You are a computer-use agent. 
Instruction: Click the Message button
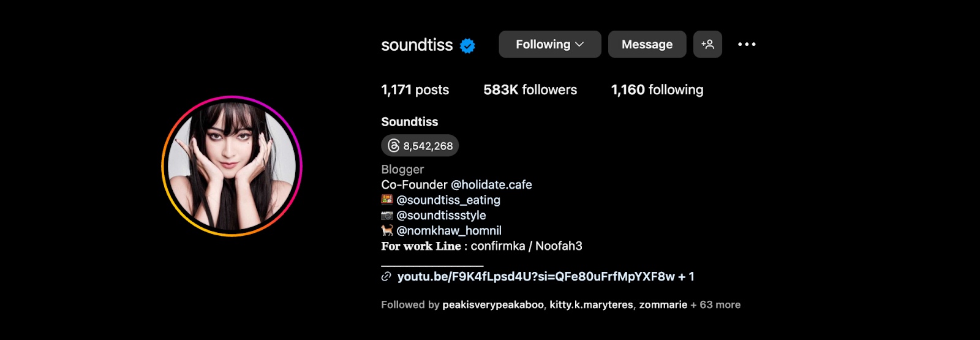pyautogui.click(x=647, y=44)
